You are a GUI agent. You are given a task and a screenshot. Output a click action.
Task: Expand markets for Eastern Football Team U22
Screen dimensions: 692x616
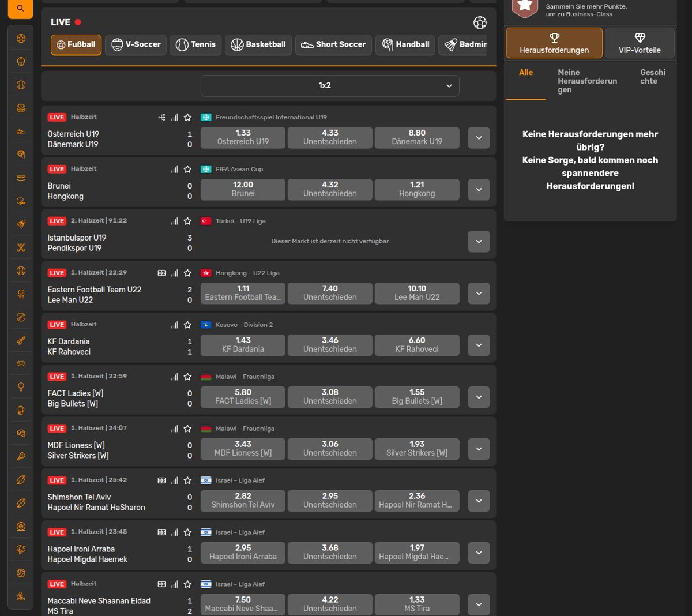[479, 294]
